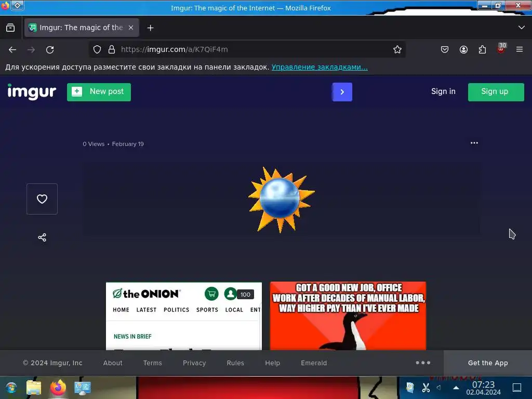This screenshot has width=532, height=399.
Task: Click the 0 Views text
Action: tap(94, 144)
